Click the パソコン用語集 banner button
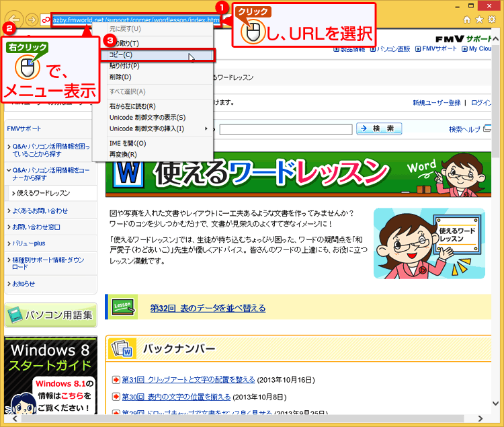The height and width of the screenshot is (427, 504). (51, 315)
